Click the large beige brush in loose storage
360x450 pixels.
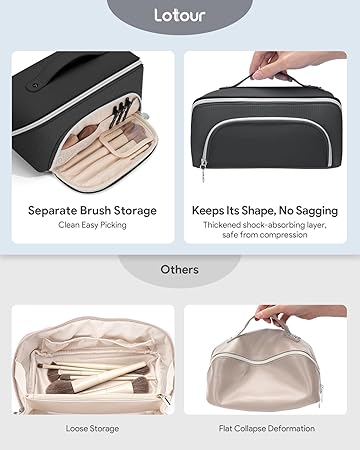click(108, 377)
